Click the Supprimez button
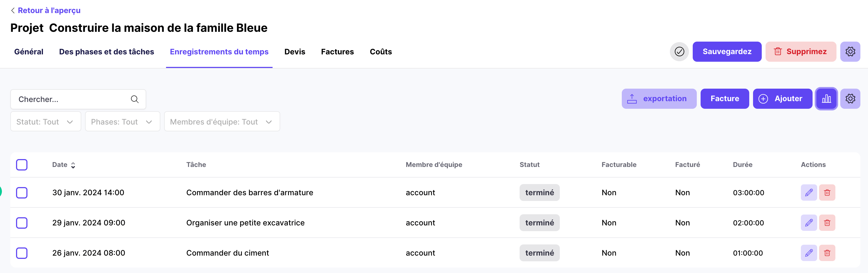Viewport: 868px width, 273px height. coord(801,52)
